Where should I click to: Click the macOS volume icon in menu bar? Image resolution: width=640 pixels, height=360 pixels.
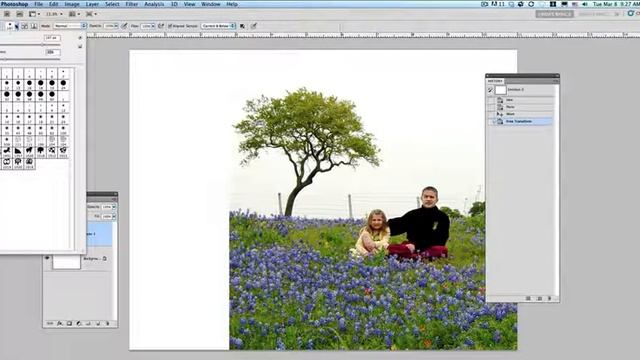pyautogui.click(x=584, y=4)
